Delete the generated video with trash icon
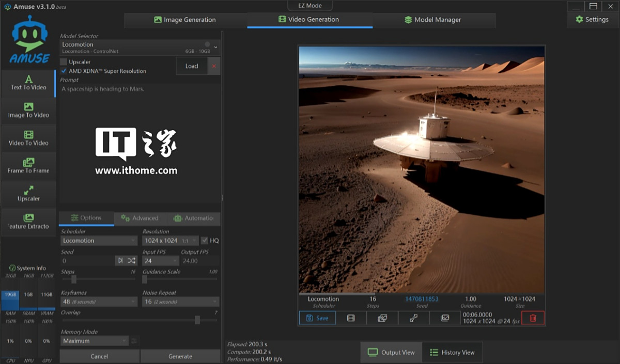Screen dimensions: 620x364 click(533, 318)
